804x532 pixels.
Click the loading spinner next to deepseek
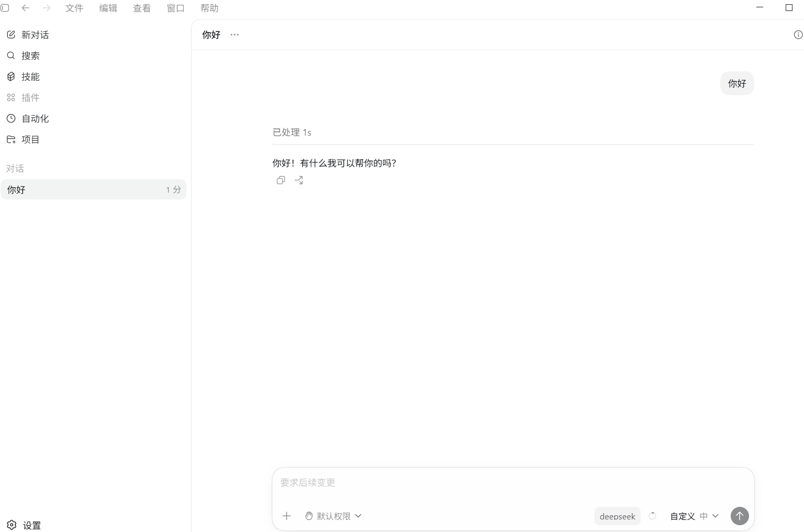(652, 516)
